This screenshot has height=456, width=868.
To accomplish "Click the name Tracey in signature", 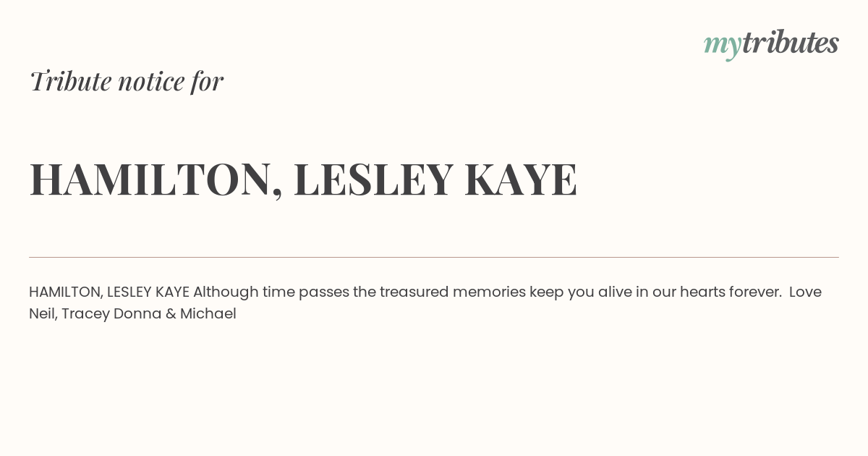I will coord(85,314).
